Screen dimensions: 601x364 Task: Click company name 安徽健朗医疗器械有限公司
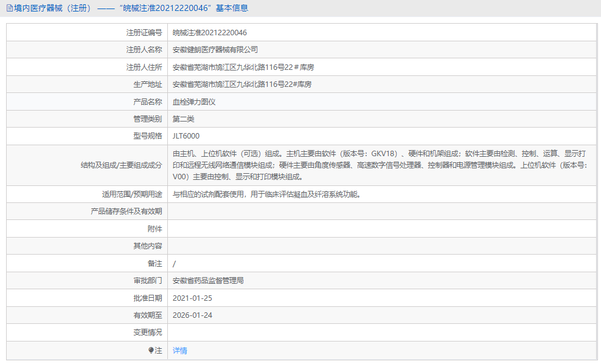click(x=215, y=50)
